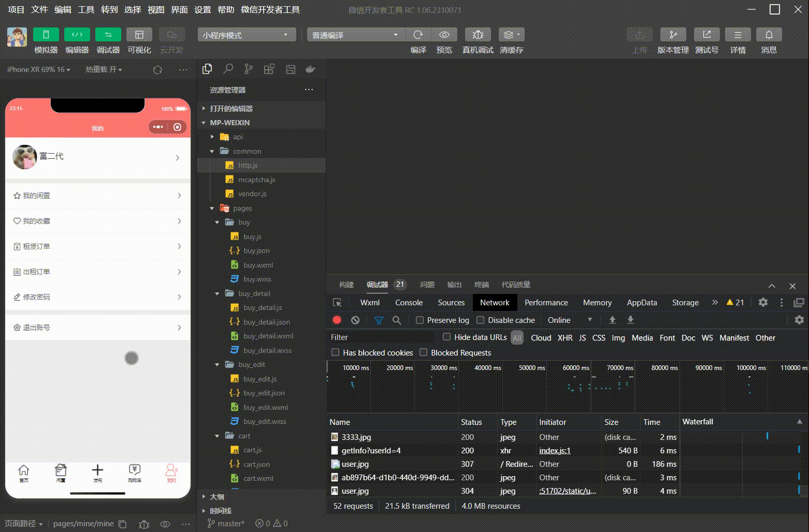Open the index.js:1 initiator link
Image resolution: width=809 pixels, height=532 pixels.
click(x=555, y=451)
